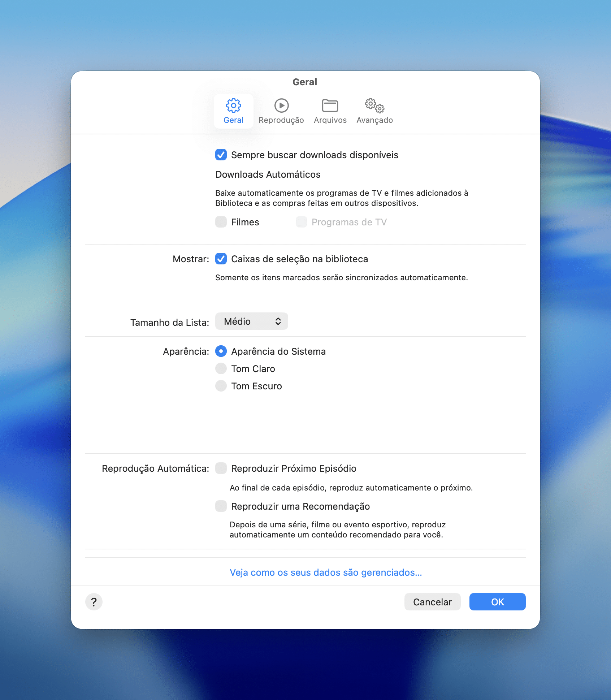This screenshot has height=700, width=611.
Task: Choose Aparência do Sistema radio button
Action: pos(221,351)
